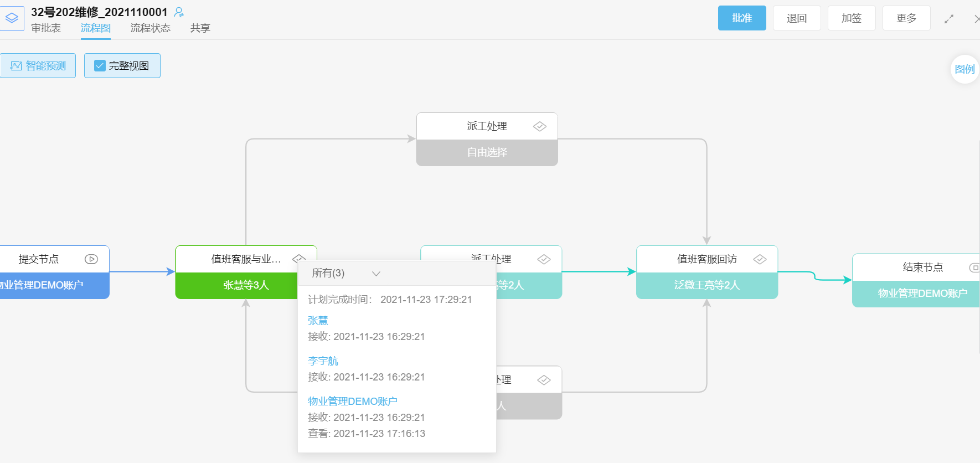
Task: Click 计划完成时间 2021-11-23 17:29:21 text
Action: (390, 300)
